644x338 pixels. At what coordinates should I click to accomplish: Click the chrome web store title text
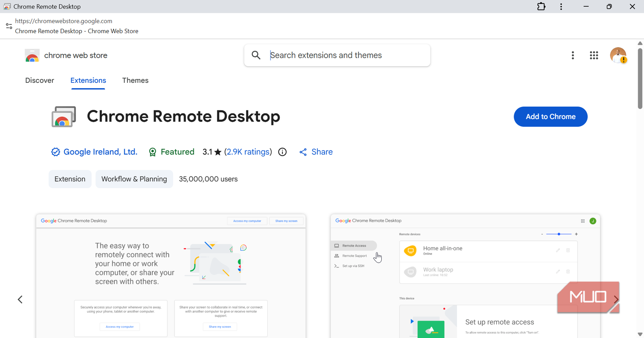click(76, 55)
